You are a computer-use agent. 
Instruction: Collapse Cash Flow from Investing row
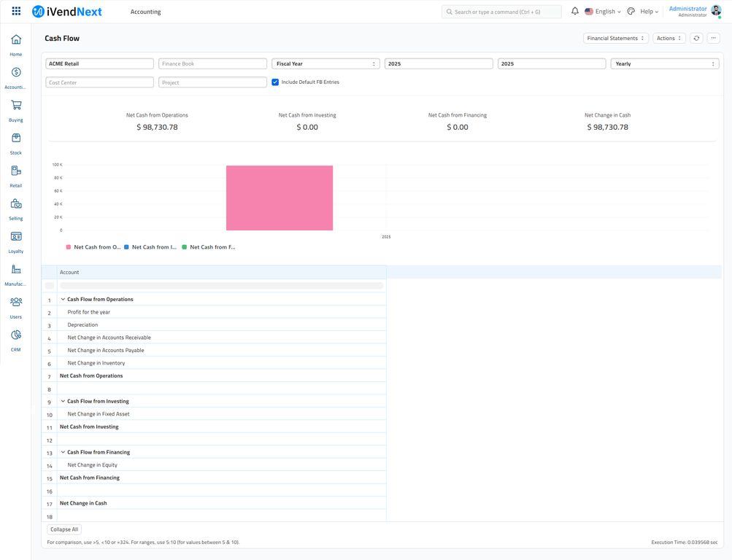[x=63, y=401]
